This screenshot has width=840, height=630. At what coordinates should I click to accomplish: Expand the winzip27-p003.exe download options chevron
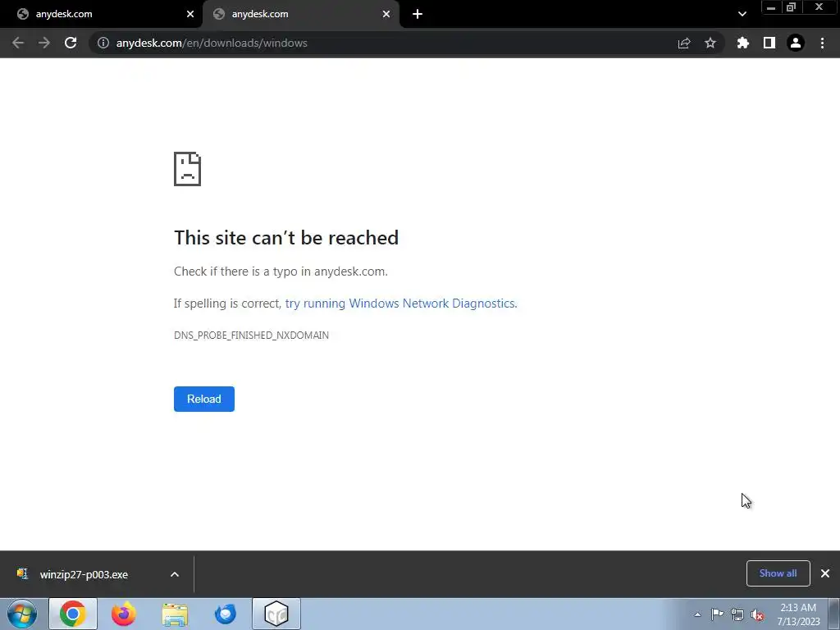(175, 574)
